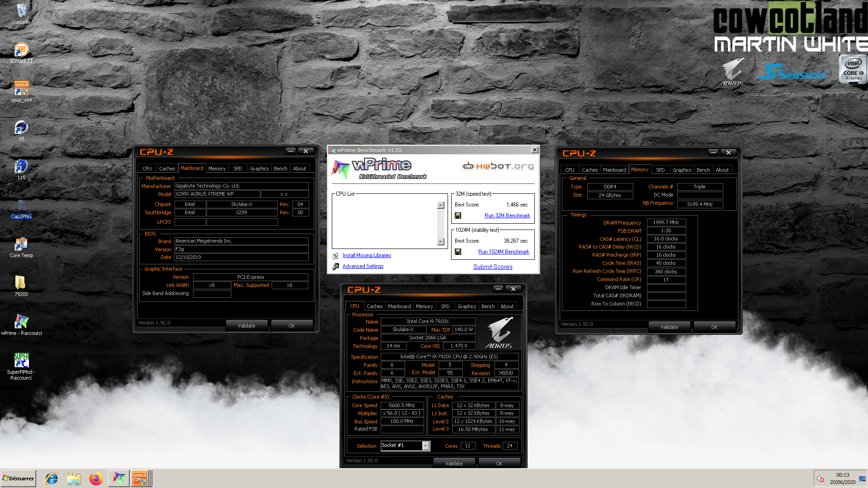Screen dimensions: 868x488
Task: Open the Advanced Settings link
Action: coord(363,266)
